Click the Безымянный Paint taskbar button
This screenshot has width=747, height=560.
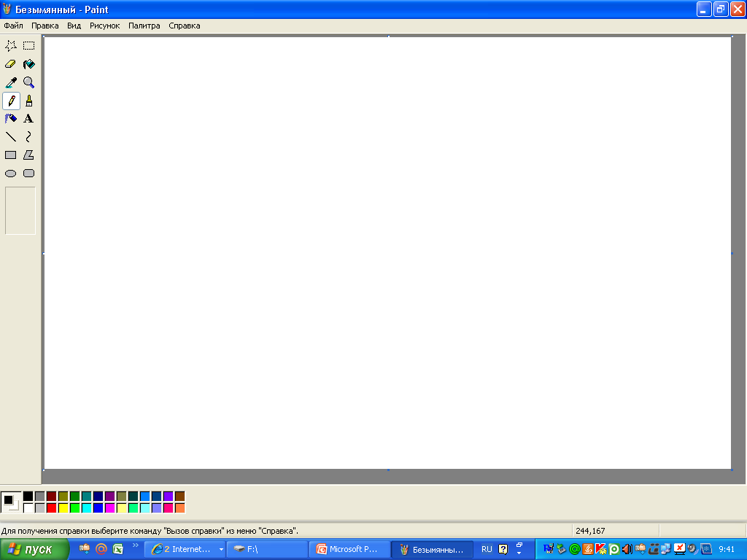[433, 550]
